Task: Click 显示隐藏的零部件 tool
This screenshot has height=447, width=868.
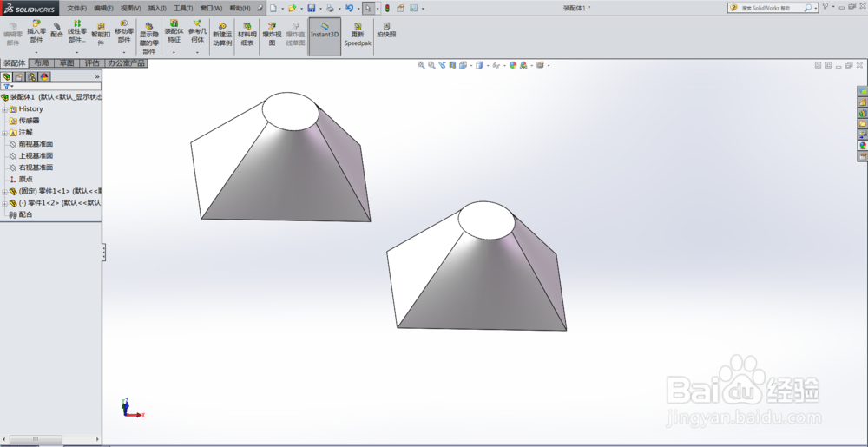Action: coord(149,38)
